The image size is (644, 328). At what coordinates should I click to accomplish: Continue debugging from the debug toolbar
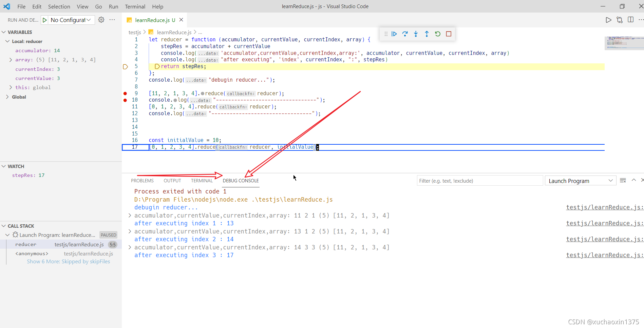[394, 34]
